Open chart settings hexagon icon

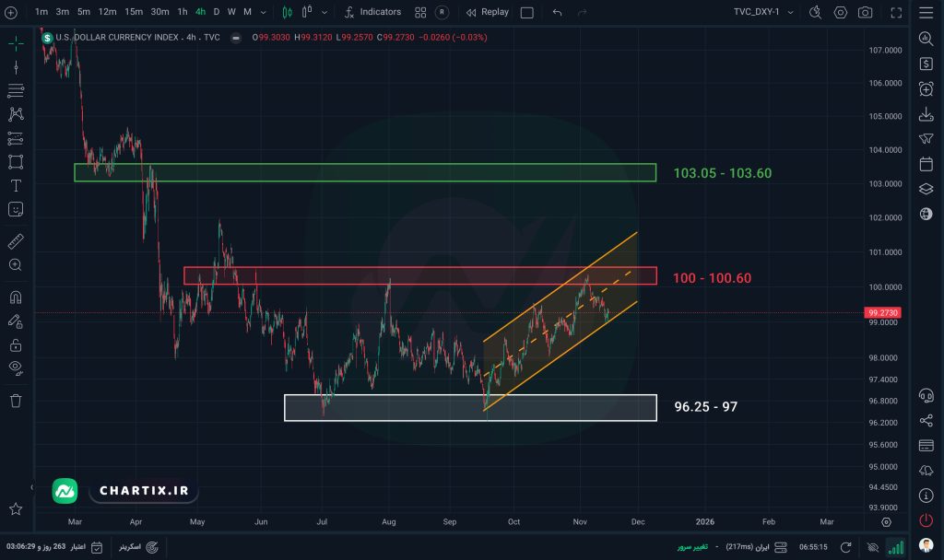(840, 13)
